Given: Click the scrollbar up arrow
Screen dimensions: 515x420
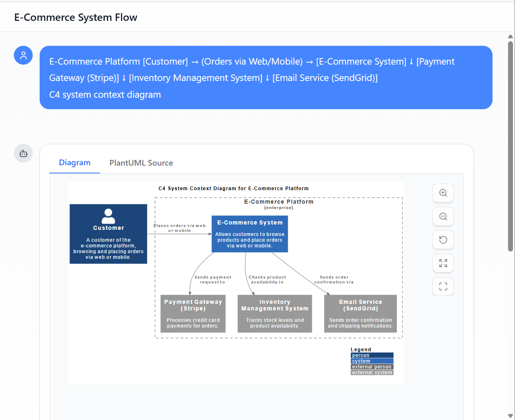Looking at the screenshot, I should pos(510,36).
